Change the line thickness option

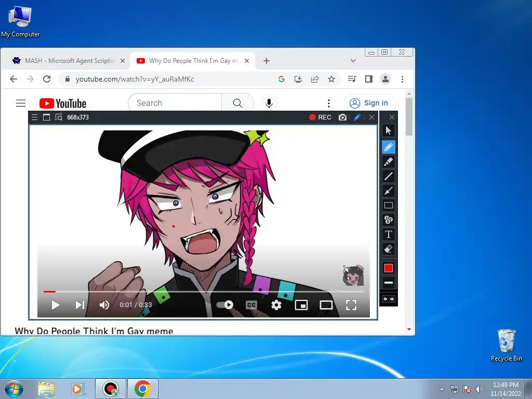pos(389,282)
